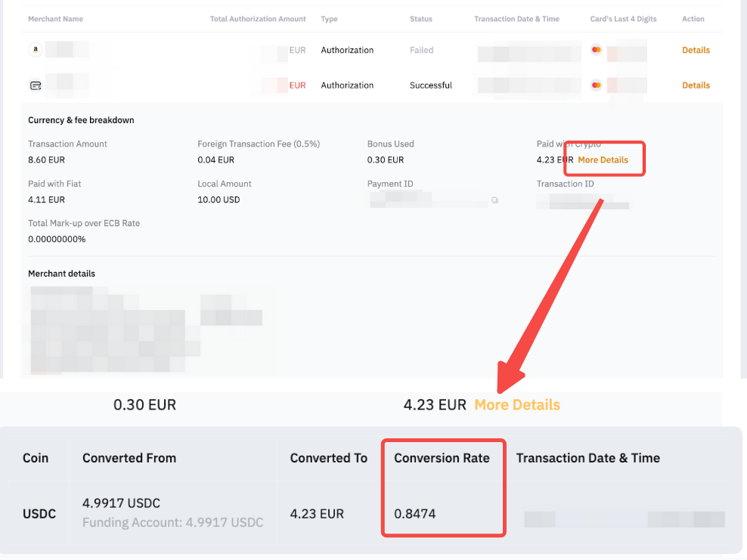Open Details for the Failed authorization

[x=696, y=50]
